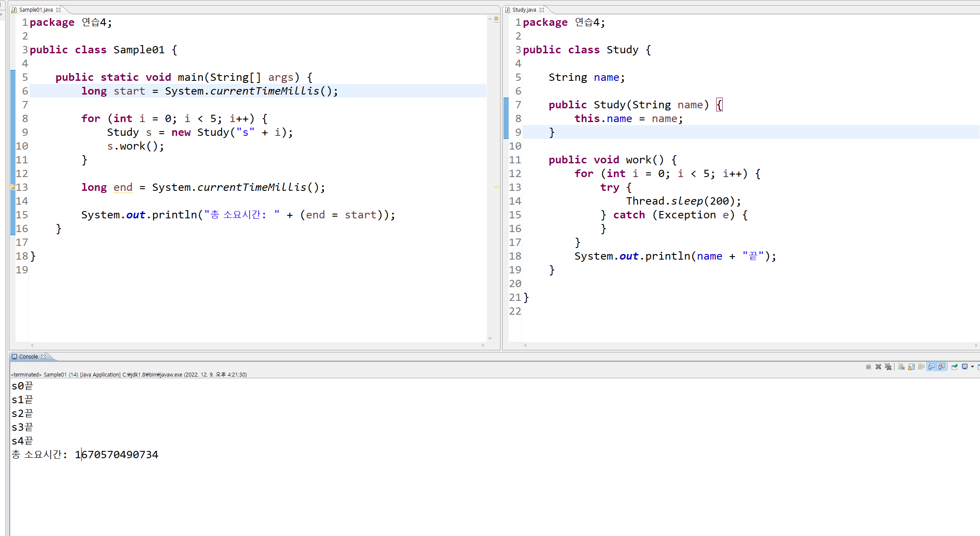This screenshot has height=536, width=980.
Task: Toggle Word Wrap in the Console toolbar
Action: [x=921, y=367]
